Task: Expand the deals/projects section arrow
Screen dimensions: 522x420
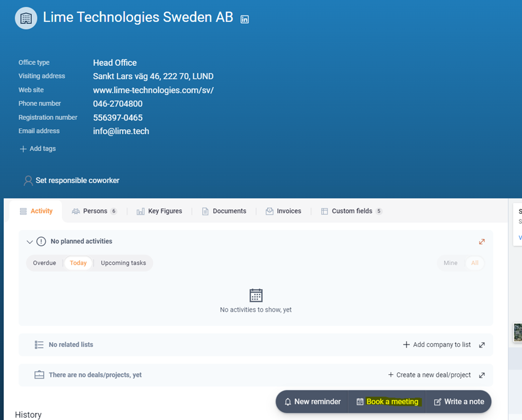Action: 482,375
